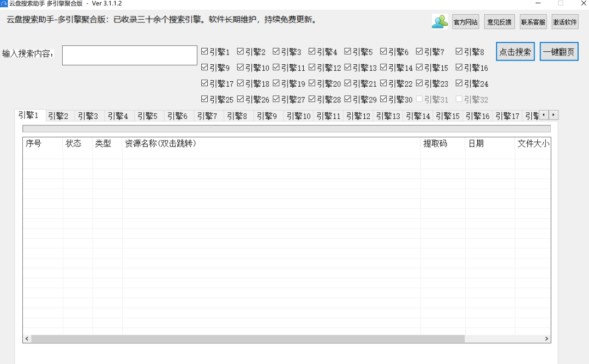Toggle the 引擎10 checkbox
The height and width of the screenshot is (364, 589).
click(x=241, y=67)
